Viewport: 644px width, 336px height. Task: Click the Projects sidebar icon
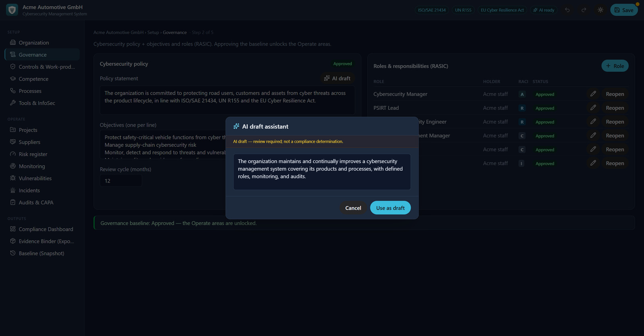(13, 130)
